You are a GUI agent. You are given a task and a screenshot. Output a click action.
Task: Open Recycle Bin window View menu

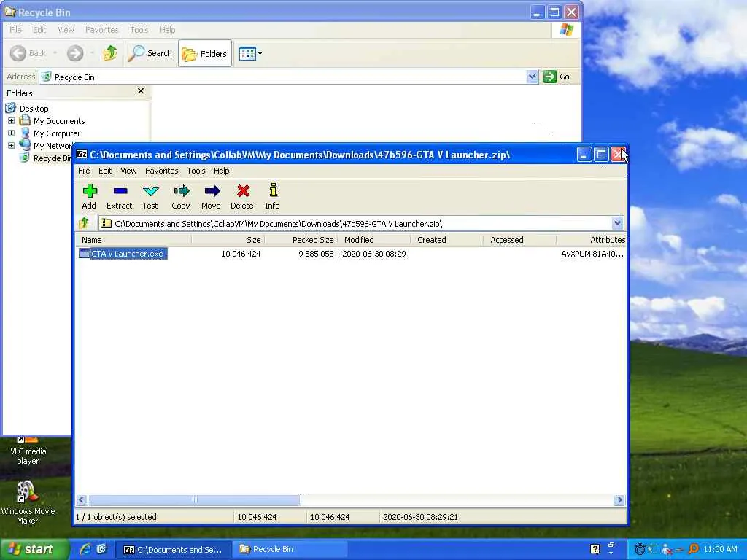tap(66, 29)
